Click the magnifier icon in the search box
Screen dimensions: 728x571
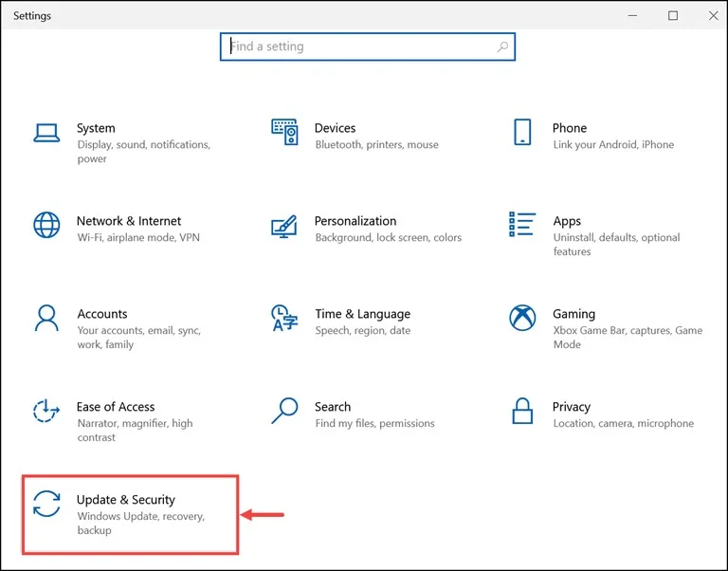pyautogui.click(x=502, y=46)
